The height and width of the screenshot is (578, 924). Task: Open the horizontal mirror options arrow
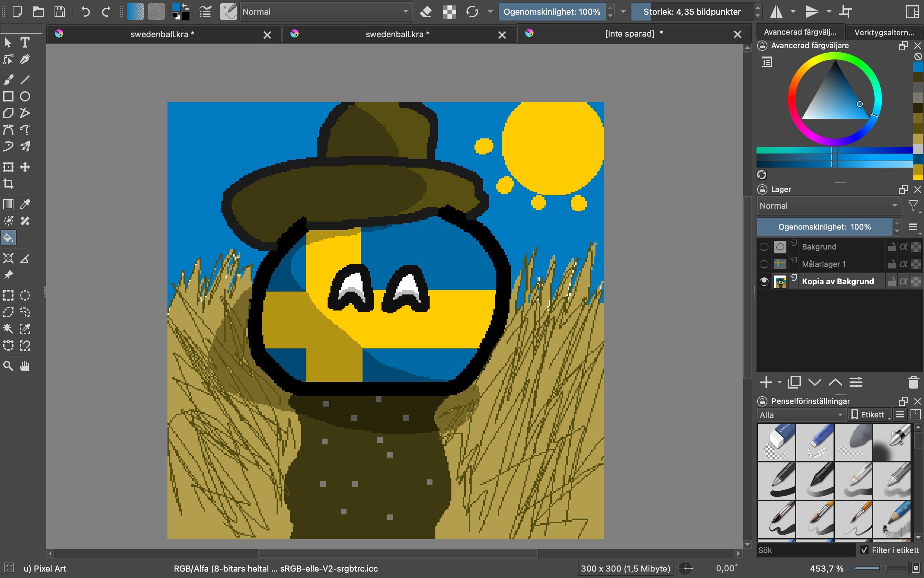pyautogui.click(x=793, y=12)
